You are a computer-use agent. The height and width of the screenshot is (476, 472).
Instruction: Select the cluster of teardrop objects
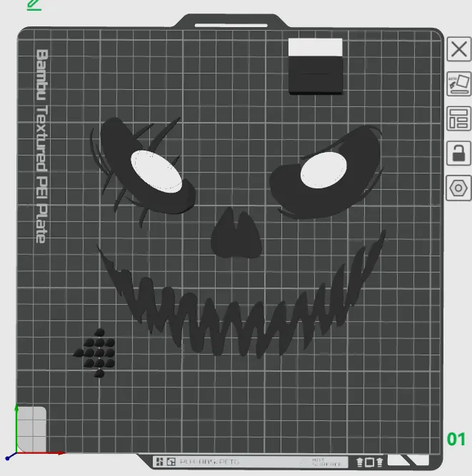point(95,353)
